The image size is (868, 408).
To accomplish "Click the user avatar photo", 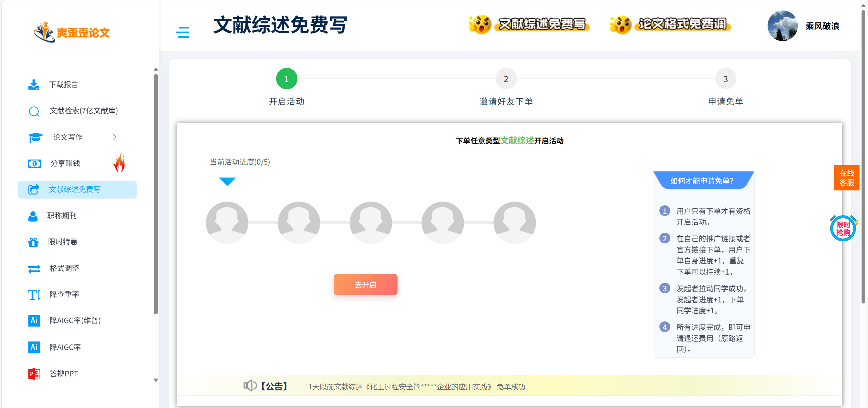I will 782,26.
